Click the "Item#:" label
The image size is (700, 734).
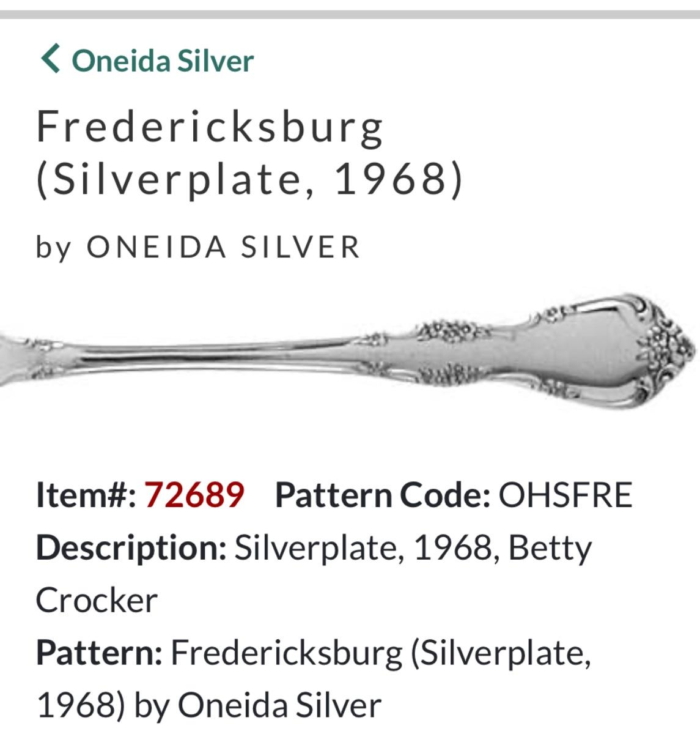click(86, 495)
